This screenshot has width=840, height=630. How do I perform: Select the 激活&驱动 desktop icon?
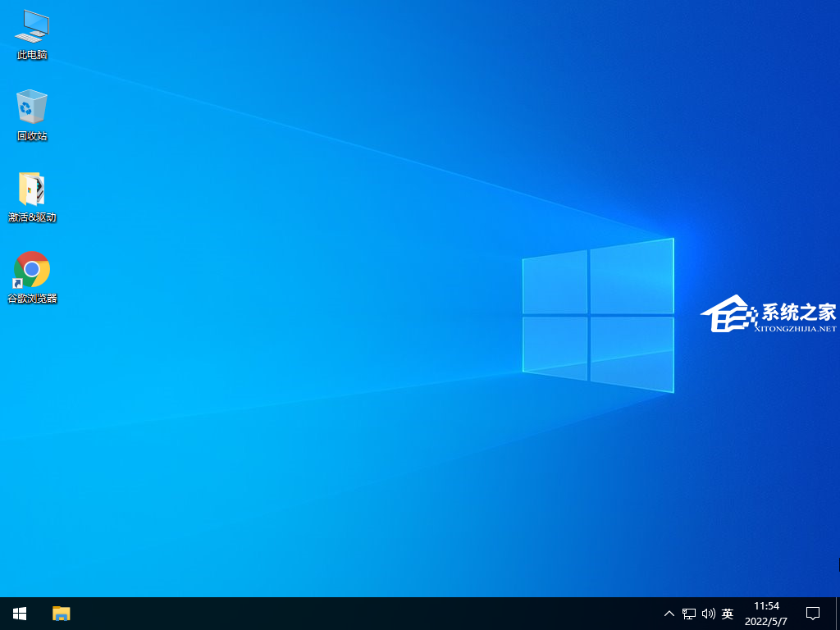31,187
